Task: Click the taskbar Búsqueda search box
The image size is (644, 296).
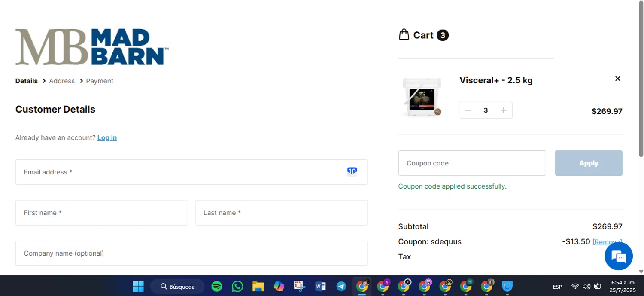Action: pos(177,286)
